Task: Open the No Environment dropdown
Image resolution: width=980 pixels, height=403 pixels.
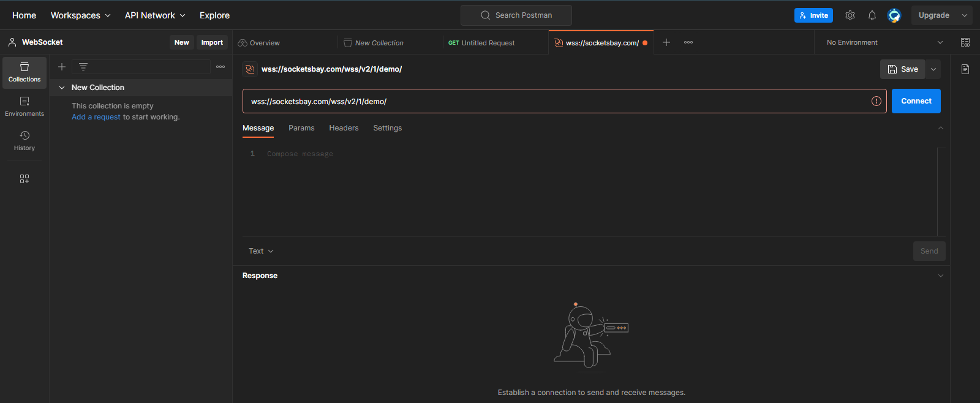Action: point(884,42)
